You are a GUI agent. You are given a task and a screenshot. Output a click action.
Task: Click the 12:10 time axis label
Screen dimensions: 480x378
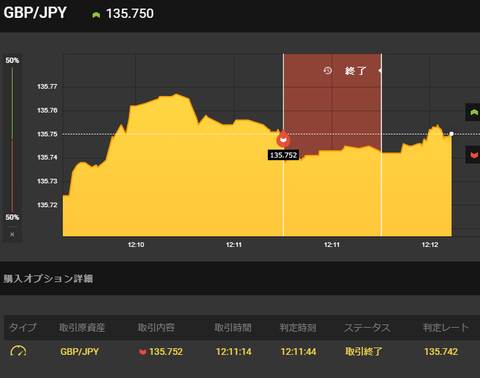[x=136, y=245]
